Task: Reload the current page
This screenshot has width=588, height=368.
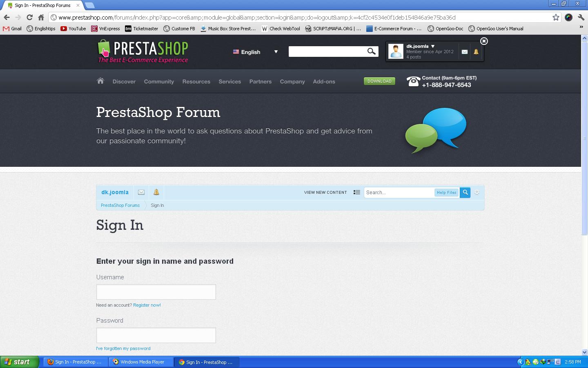Action: [x=29, y=17]
